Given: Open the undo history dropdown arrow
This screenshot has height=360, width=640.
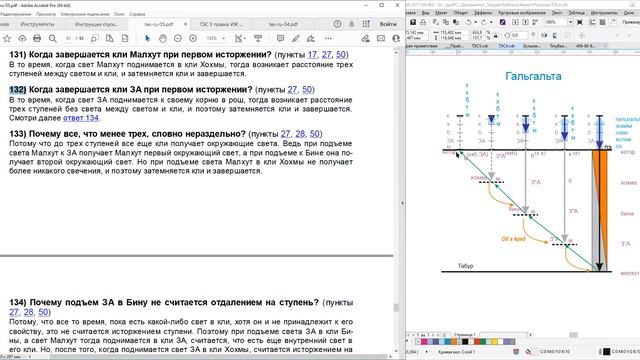Looking at the screenshot, I should [x=476, y=22].
